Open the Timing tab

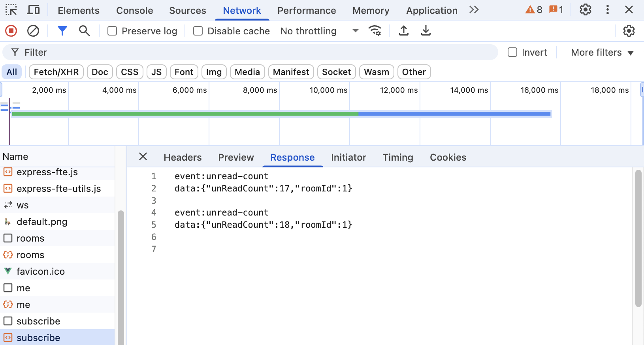pyautogui.click(x=397, y=157)
